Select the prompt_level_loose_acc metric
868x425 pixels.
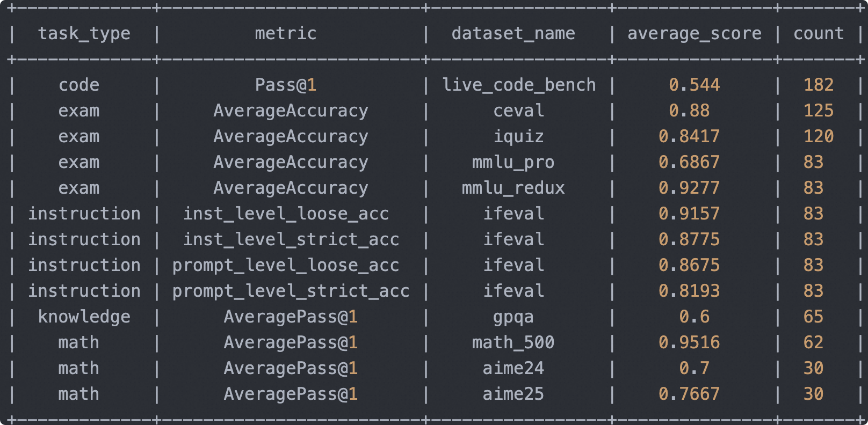pyautogui.click(x=286, y=266)
